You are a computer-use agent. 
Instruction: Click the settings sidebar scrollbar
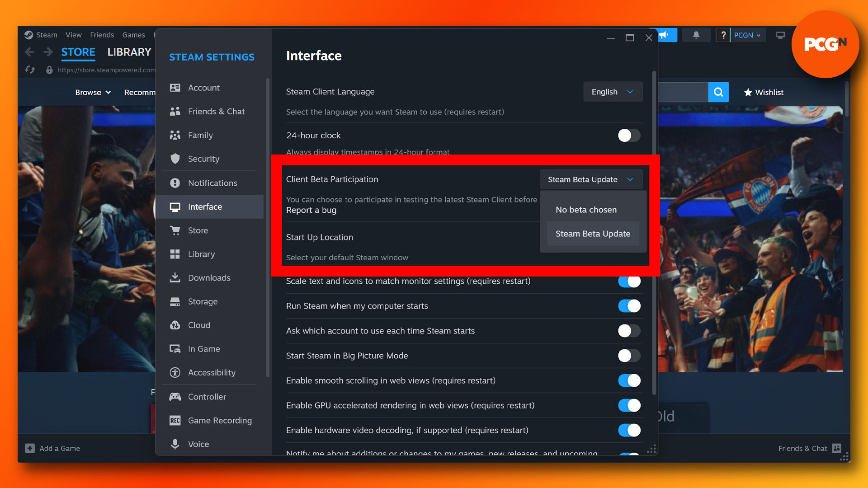tap(268, 228)
